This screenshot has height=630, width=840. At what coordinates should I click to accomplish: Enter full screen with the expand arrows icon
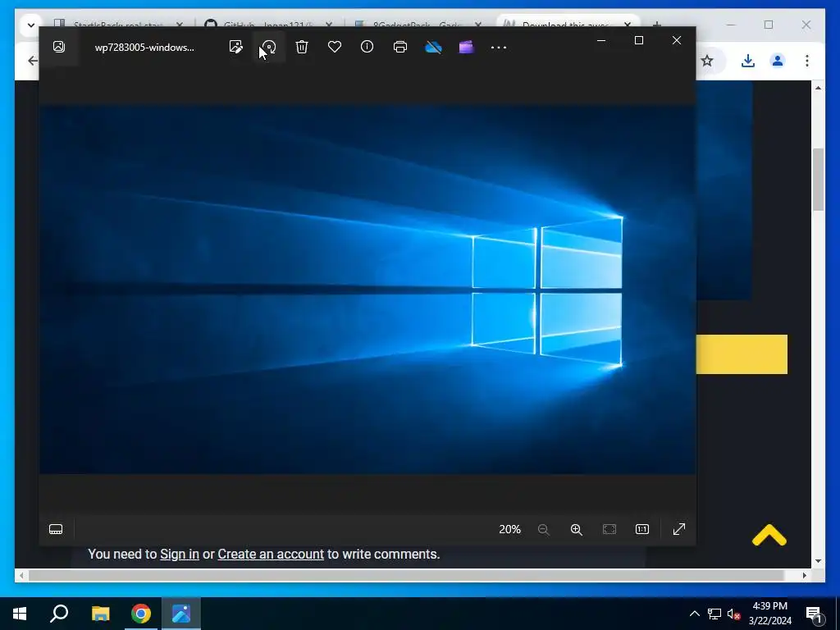pyautogui.click(x=678, y=529)
